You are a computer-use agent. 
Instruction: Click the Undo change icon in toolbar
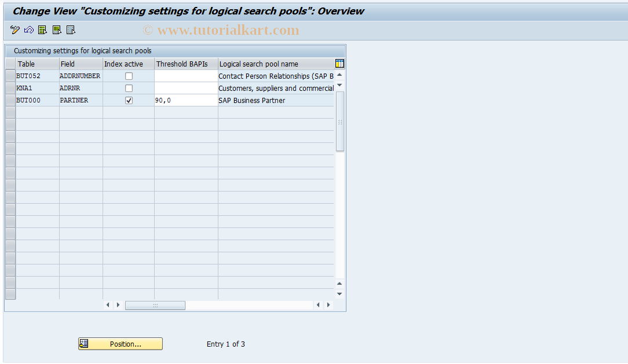[29, 30]
